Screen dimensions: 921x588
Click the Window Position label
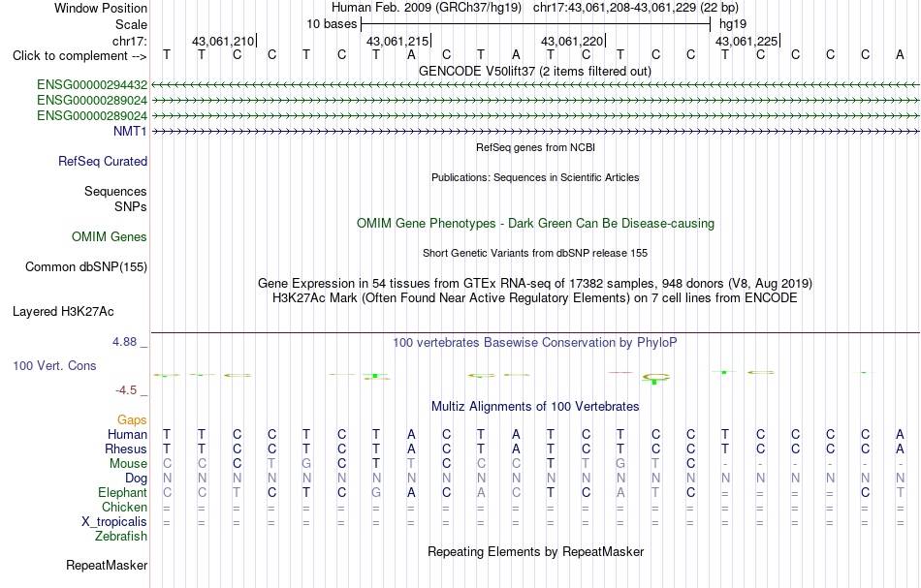[x=101, y=8]
